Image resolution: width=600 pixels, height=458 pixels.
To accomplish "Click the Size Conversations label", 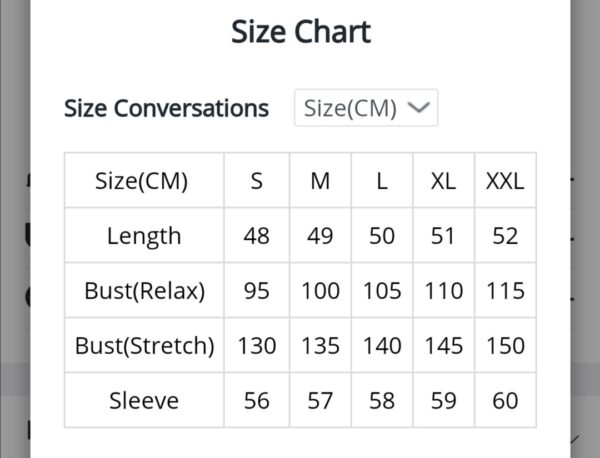I will coord(166,108).
